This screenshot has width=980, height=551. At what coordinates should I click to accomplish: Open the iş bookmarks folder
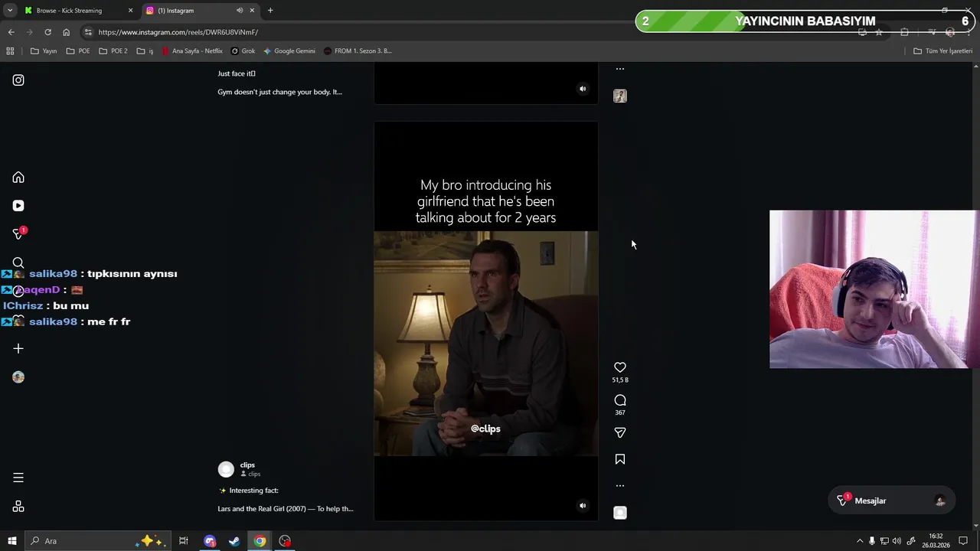pyautogui.click(x=145, y=51)
